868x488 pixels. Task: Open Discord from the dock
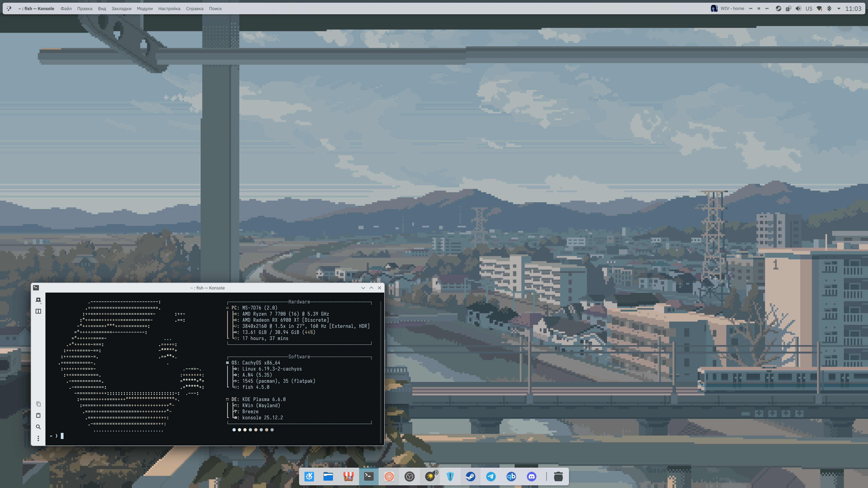pyautogui.click(x=531, y=476)
